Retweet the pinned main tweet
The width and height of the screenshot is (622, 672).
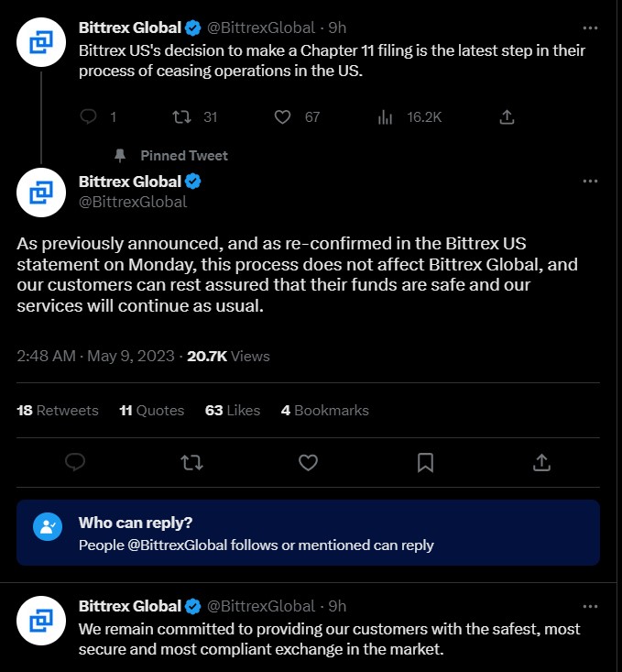pos(192,462)
